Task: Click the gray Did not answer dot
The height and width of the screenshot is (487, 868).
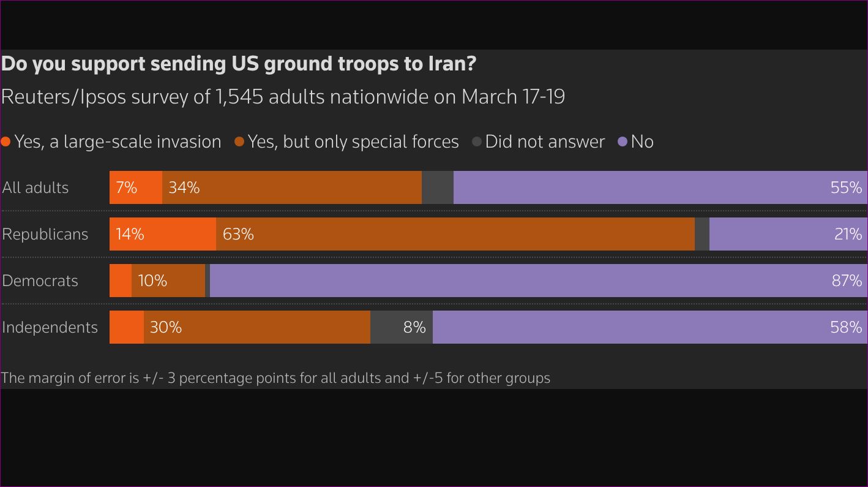Action: point(477,142)
